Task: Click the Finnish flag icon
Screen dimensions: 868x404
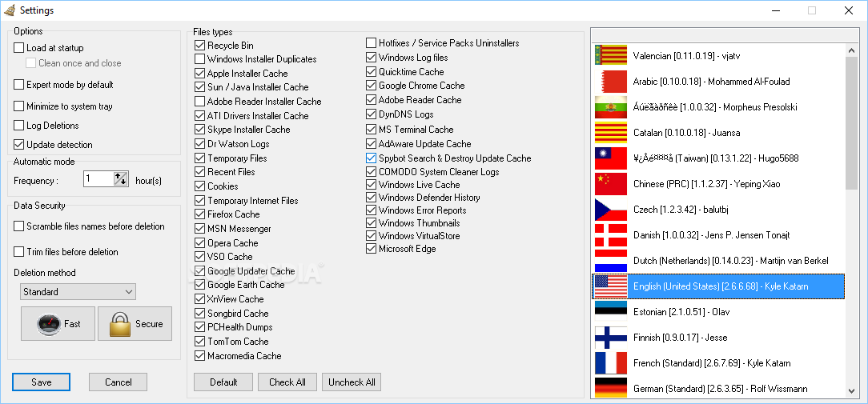Action: [611, 338]
